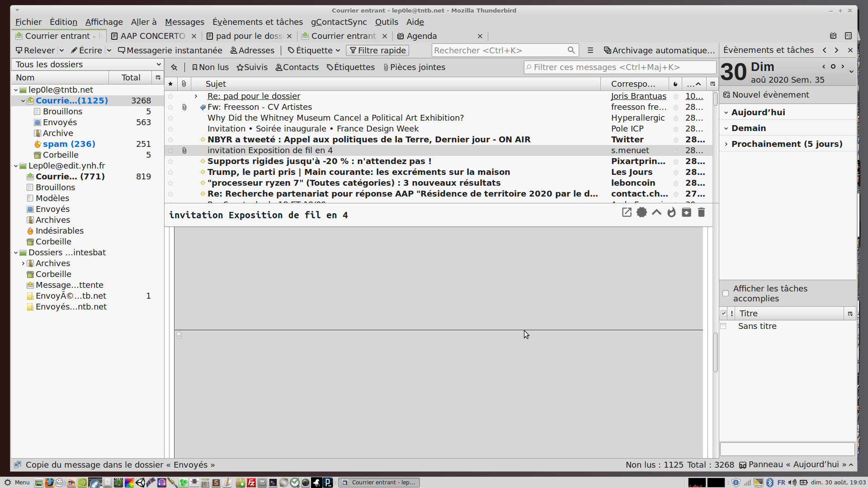Switch to the Agenda tab
The width and height of the screenshot is (868, 488).
click(421, 36)
